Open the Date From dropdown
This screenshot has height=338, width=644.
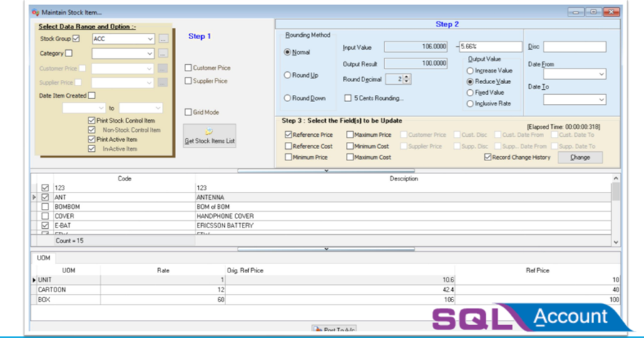pyautogui.click(x=601, y=74)
